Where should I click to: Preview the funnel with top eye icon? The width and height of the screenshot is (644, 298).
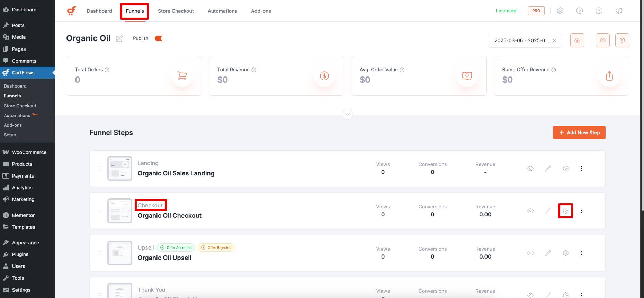(x=603, y=40)
